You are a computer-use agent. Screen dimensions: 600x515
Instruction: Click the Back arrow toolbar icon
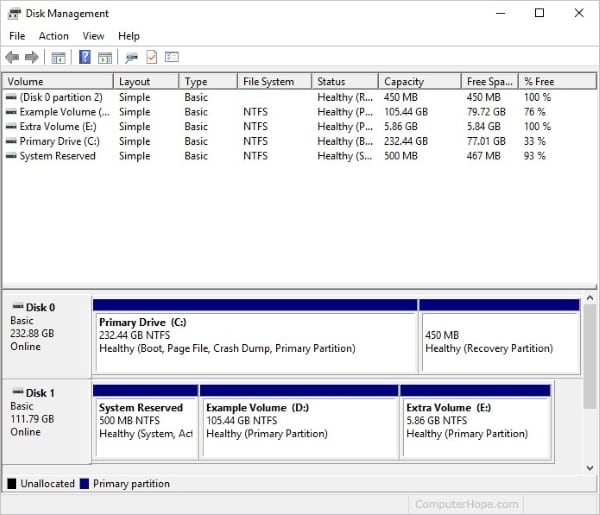pos(12,57)
